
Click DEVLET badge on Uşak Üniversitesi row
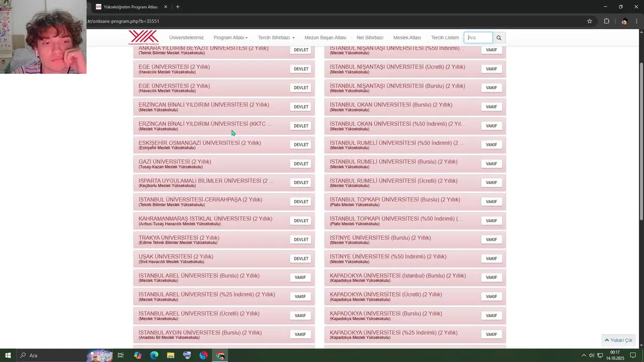click(x=301, y=258)
